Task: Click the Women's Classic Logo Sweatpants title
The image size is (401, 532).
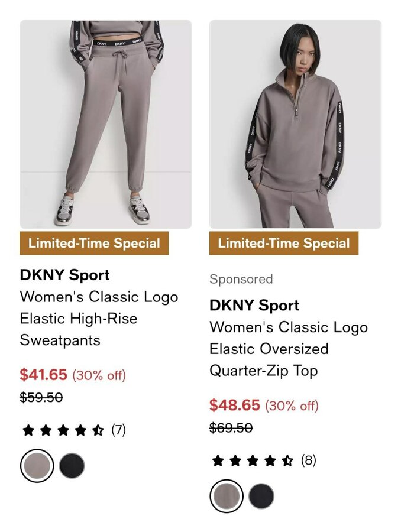Action: click(99, 318)
